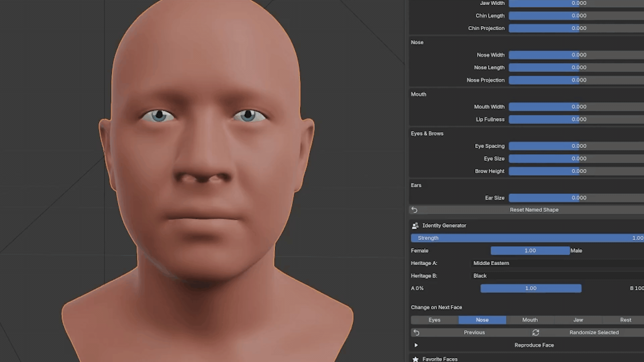Click the Jaw Width slider
Viewport: 644px width, 362px height.
pos(576,3)
